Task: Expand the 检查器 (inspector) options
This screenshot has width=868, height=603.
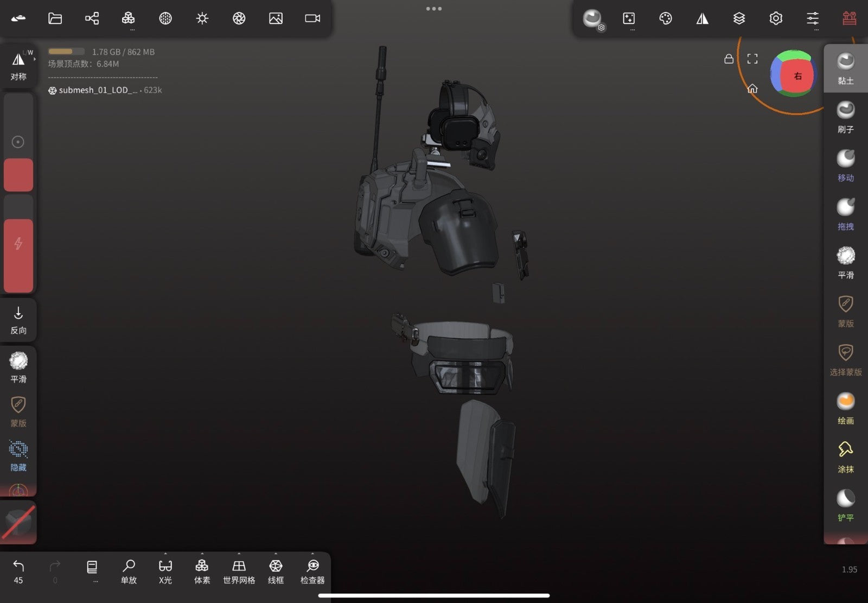Action: [312, 572]
